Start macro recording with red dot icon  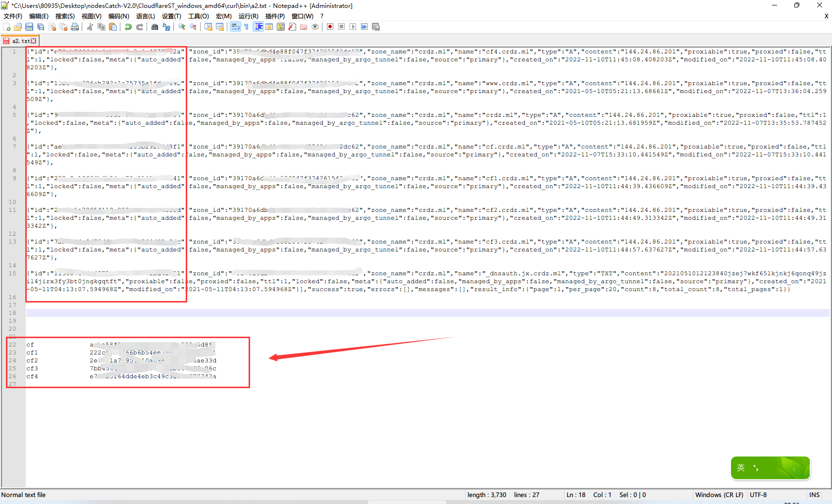click(x=330, y=27)
